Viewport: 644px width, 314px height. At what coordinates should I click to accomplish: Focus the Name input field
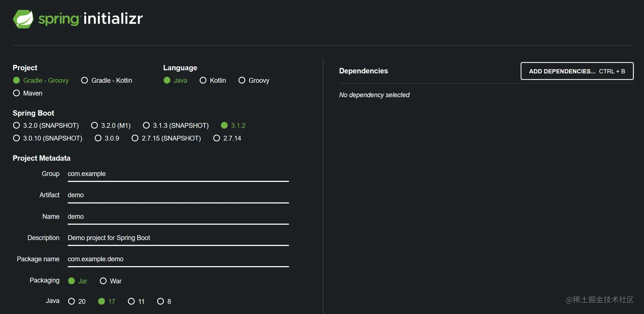pyautogui.click(x=178, y=217)
